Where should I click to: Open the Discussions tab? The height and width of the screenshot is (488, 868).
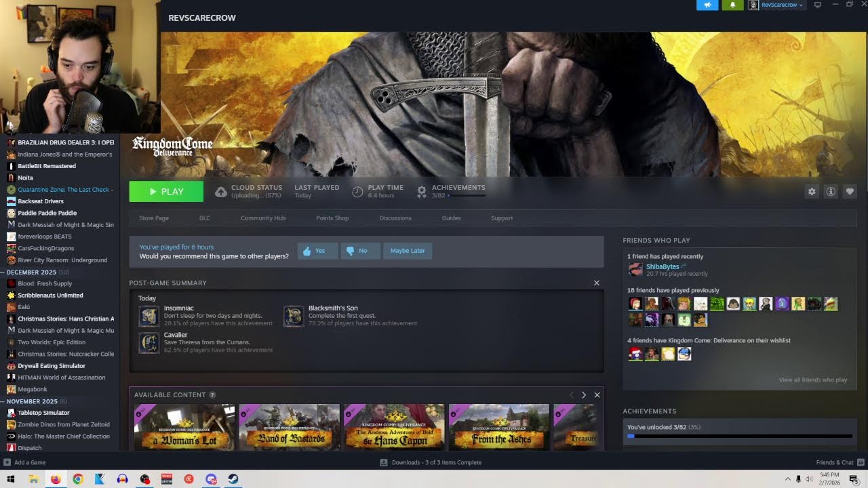tap(395, 218)
